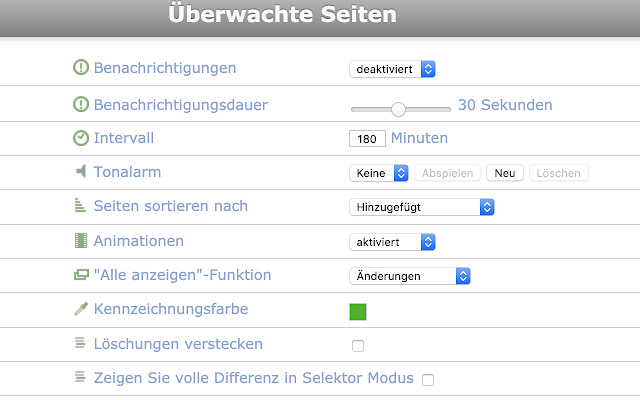Viewport: 640px width, 400px height.
Task: Toggle full difference in Selektor Modus checkbox
Action: tap(428, 380)
